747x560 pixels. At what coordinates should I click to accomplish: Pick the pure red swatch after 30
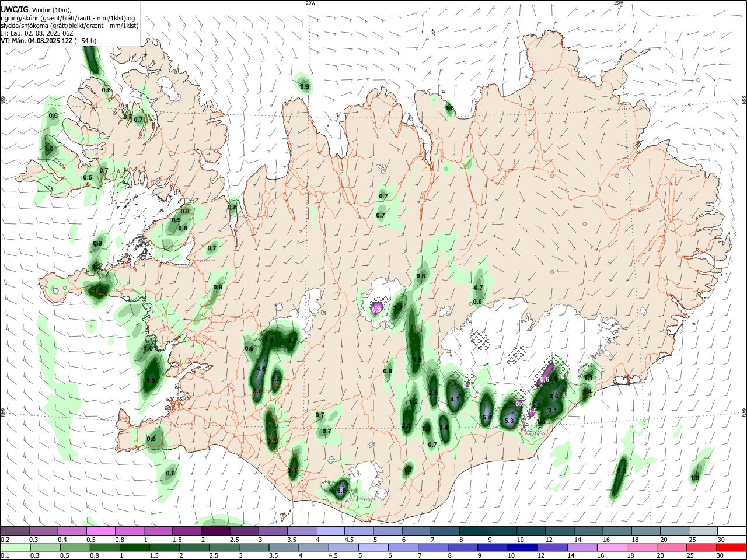(732, 547)
